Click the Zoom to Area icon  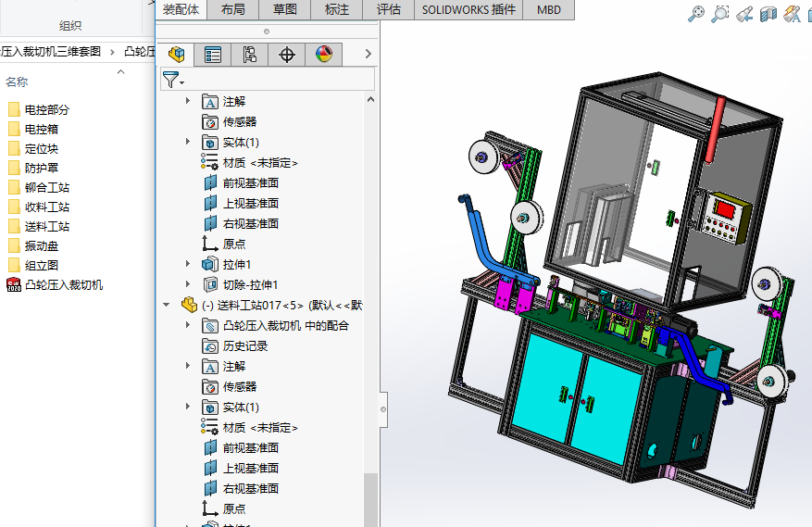tap(720, 13)
